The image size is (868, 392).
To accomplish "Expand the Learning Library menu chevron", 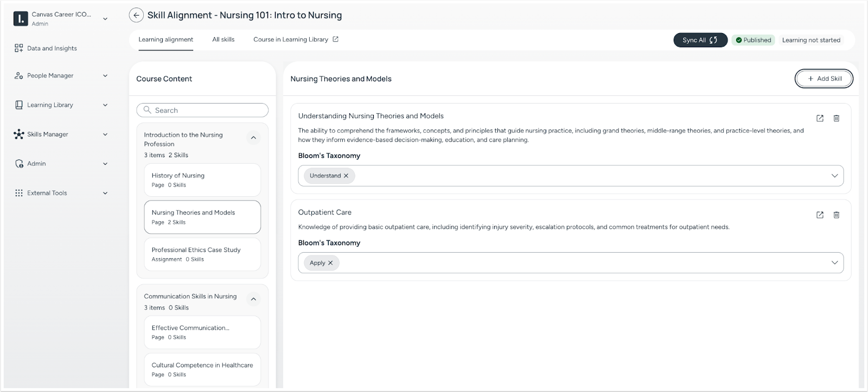I will 105,105.
